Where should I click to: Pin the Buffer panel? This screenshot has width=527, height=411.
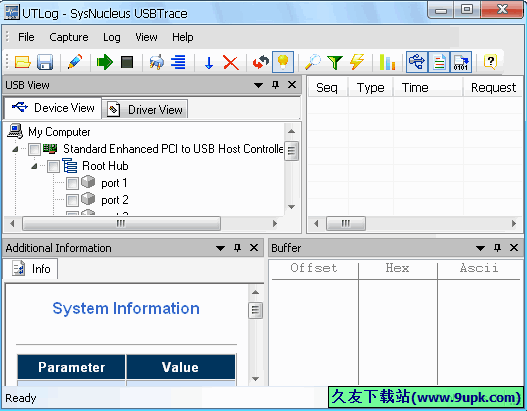coord(497,248)
